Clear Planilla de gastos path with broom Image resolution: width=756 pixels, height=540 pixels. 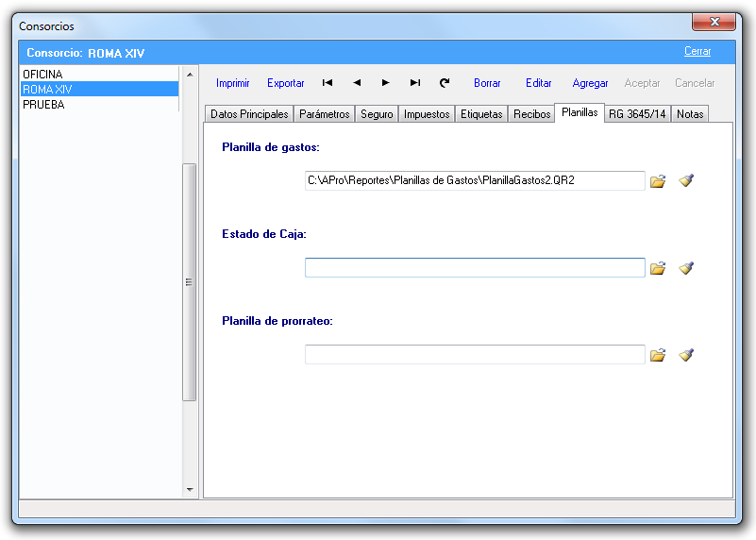pyautogui.click(x=686, y=180)
